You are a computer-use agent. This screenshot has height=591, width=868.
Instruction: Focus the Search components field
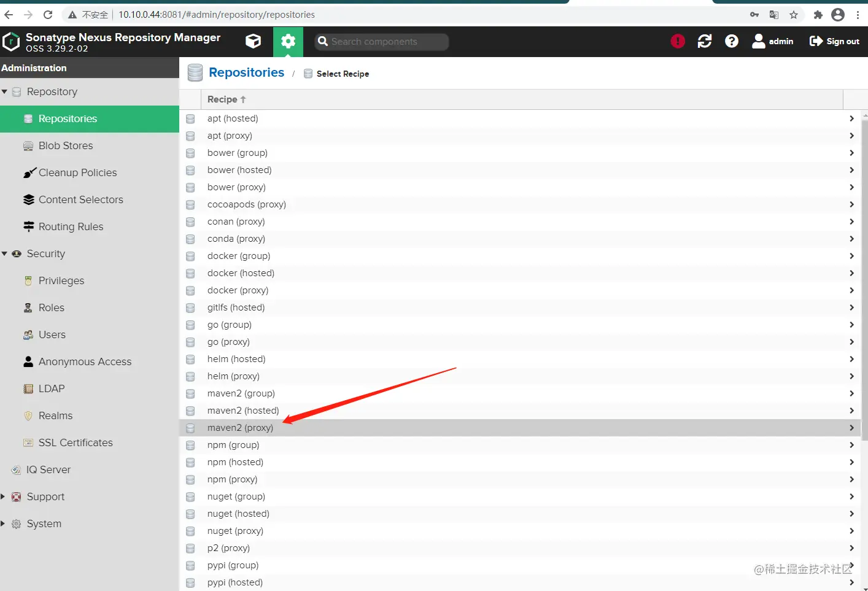tap(382, 42)
